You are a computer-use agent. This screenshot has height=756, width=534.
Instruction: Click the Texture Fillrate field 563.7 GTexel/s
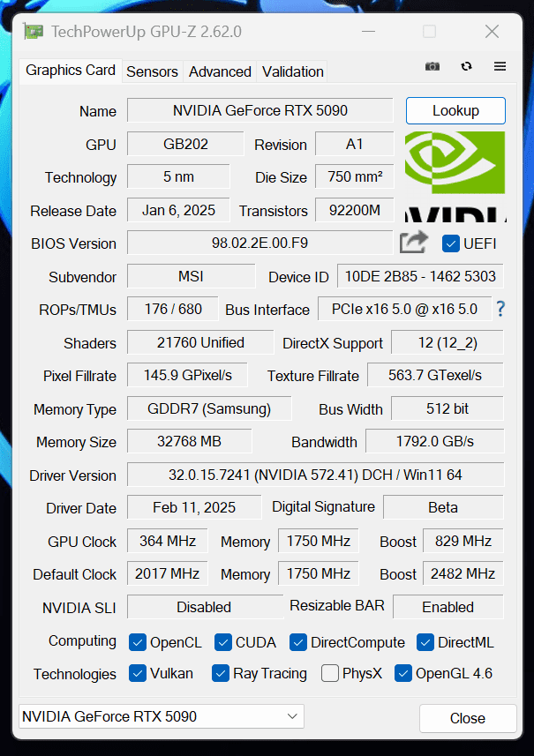(x=435, y=375)
